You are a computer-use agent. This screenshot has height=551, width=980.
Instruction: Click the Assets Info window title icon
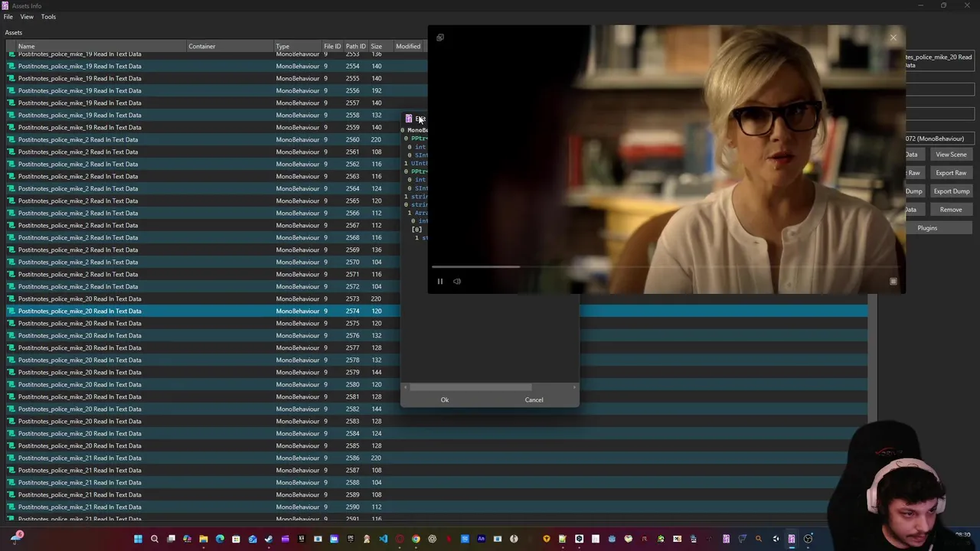(5, 5)
